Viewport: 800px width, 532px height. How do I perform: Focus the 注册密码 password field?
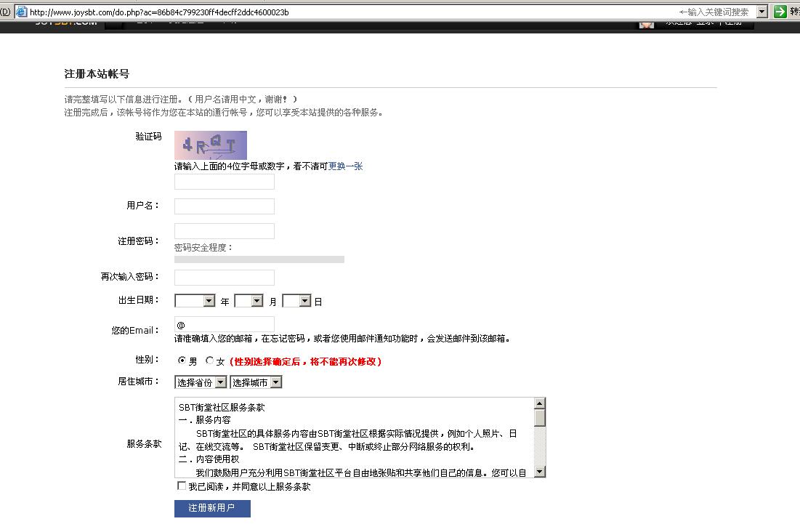click(224, 231)
